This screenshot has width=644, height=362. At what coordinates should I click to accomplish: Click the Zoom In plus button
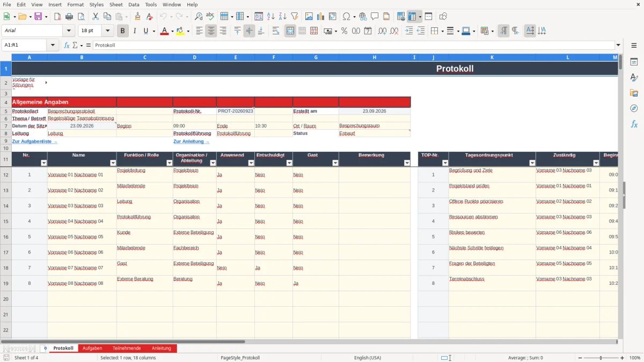pyautogui.click(x=622, y=358)
